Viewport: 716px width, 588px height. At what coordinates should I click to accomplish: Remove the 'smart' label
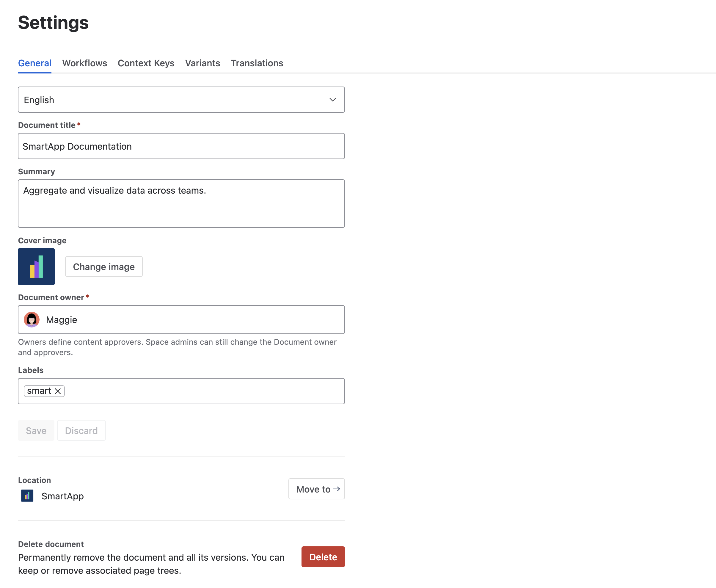coord(58,391)
